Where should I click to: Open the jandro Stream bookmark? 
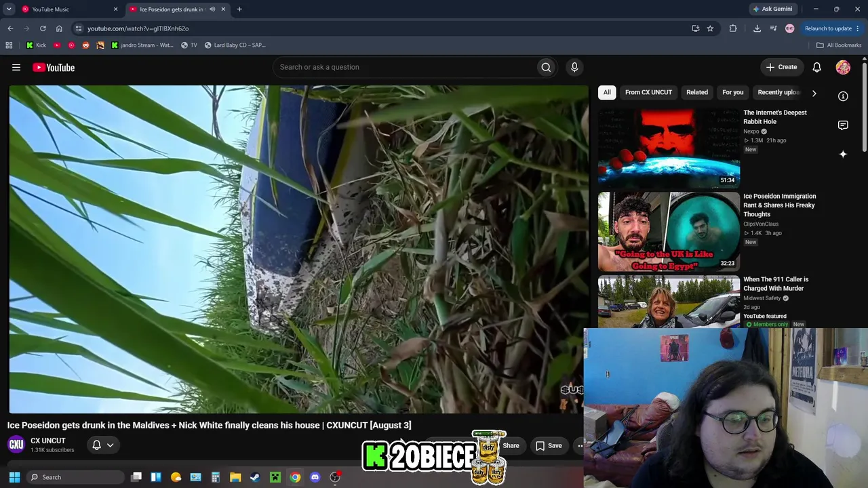[x=142, y=45]
